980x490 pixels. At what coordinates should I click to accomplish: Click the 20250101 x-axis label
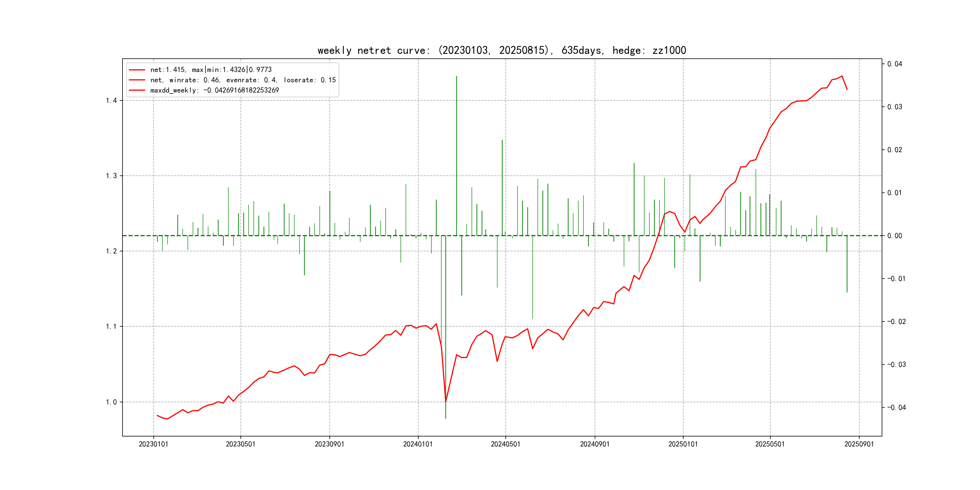(683, 444)
